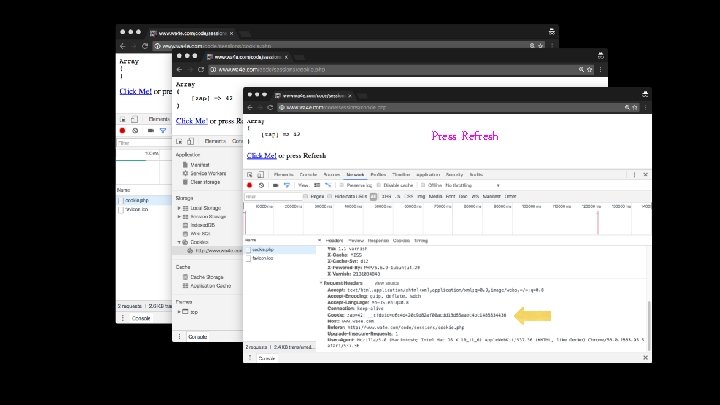Select favicon.ico request in front window
The image size is (720, 405).
click(280, 259)
